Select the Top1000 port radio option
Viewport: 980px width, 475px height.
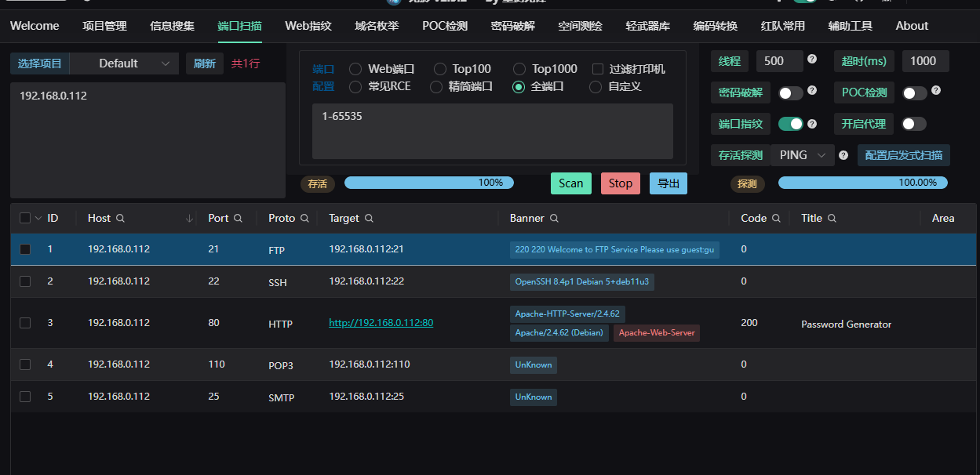pos(519,69)
